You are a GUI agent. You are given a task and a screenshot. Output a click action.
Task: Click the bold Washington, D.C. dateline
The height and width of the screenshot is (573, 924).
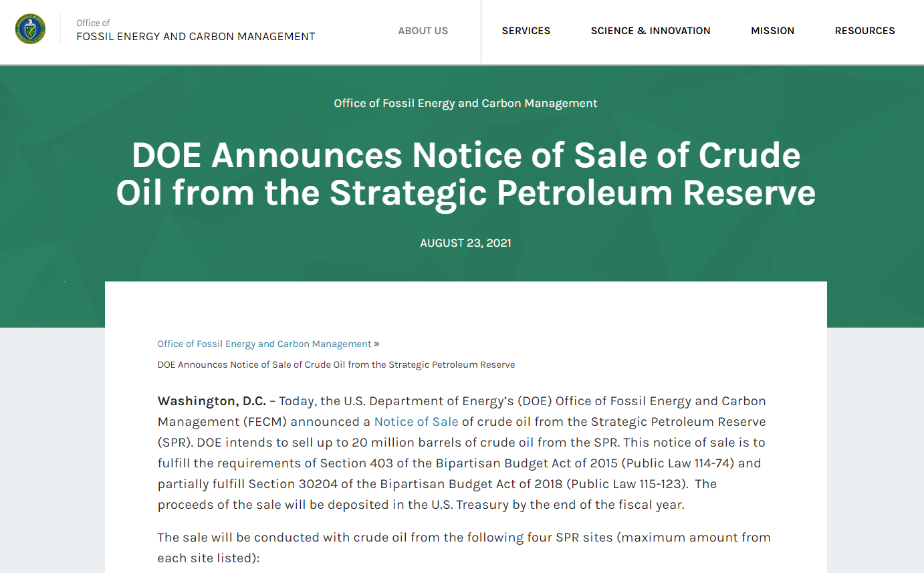(x=212, y=400)
